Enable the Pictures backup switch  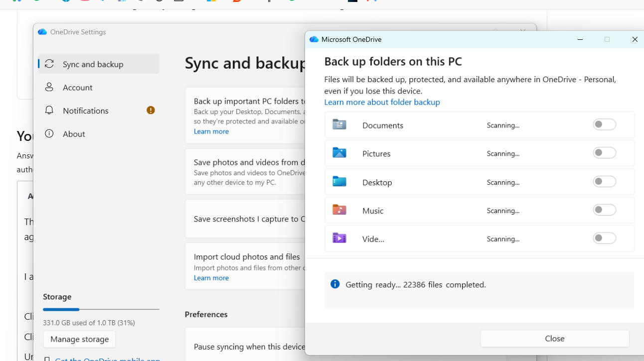click(605, 153)
